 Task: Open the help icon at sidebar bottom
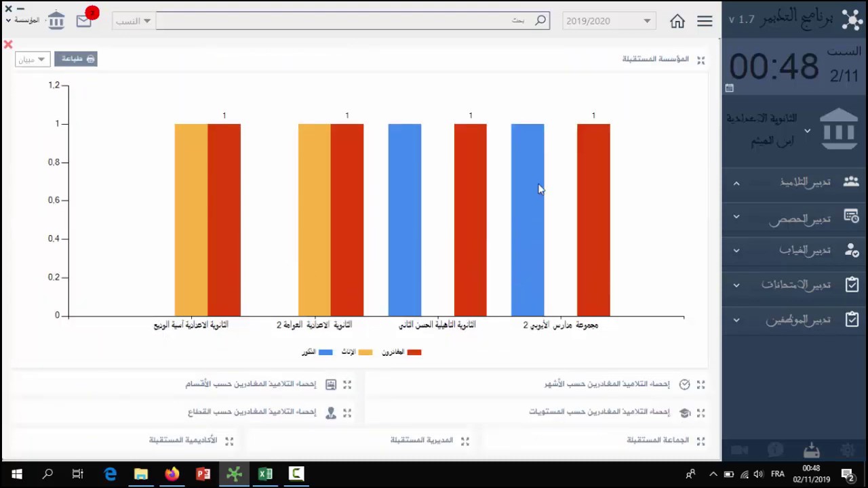(775, 450)
